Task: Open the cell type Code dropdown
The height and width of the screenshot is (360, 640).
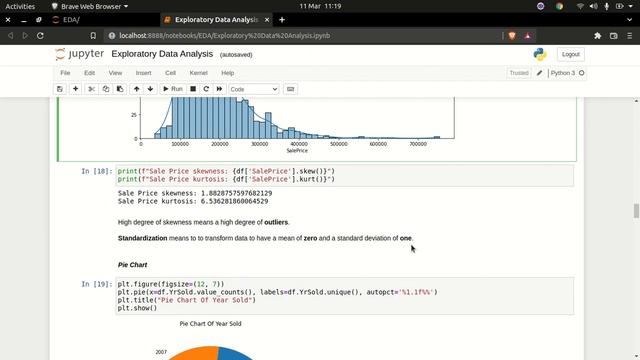Action: pos(253,89)
